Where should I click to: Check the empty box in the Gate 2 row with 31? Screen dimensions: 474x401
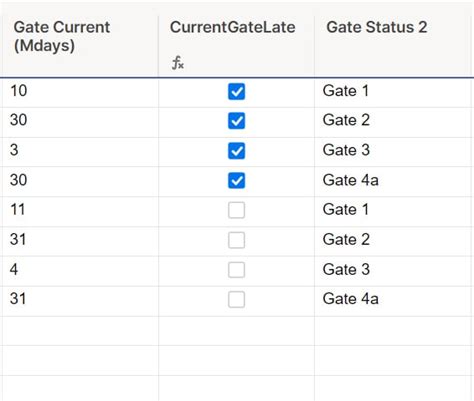pos(236,240)
